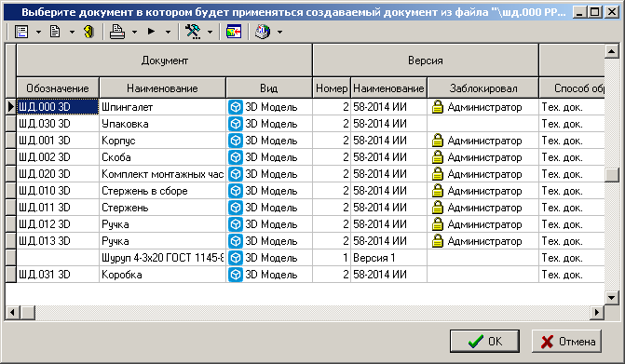The height and width of the screenshot is (364, 625).
Task: Select the ШД.031 3D Коробка row
Action: [305, 275]
